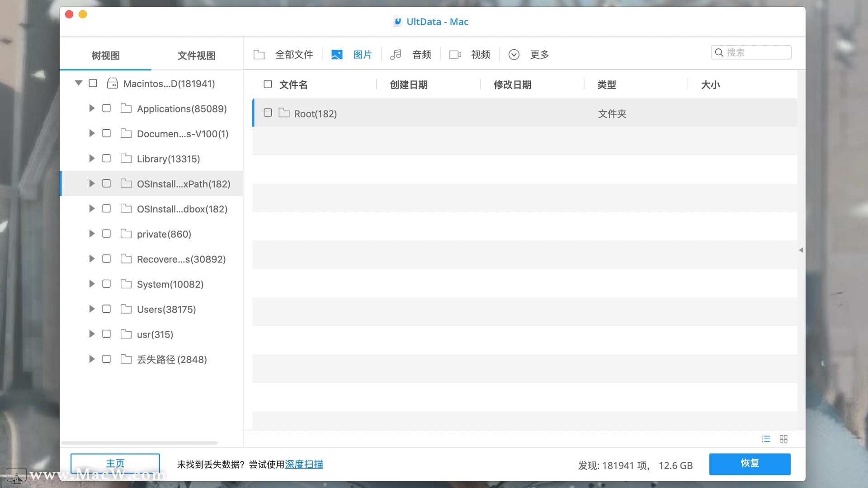The image size is (868, 488).
Task: Tick the Root(182) row checkbox
Action: (x=268, y=113)
